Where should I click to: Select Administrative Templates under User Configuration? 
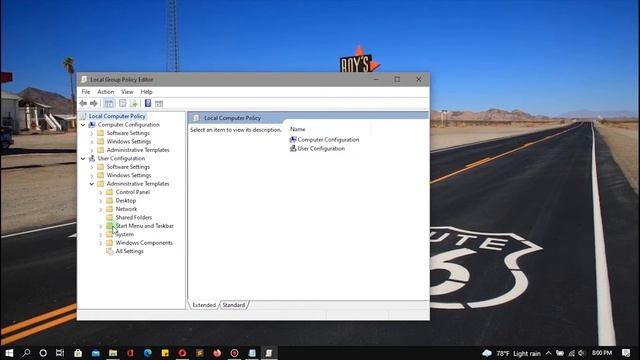click(138, 184)
